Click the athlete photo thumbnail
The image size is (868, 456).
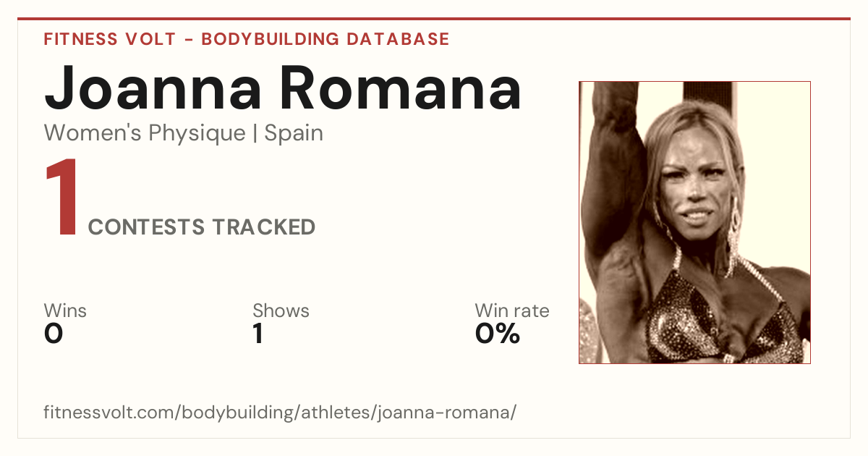point(694,222)
